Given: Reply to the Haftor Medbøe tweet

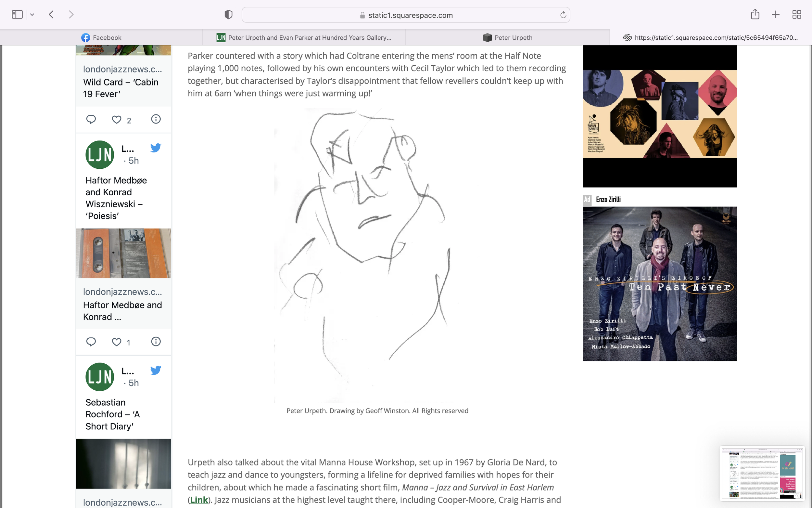Looking at the screenshot, I should pos(91,342).
